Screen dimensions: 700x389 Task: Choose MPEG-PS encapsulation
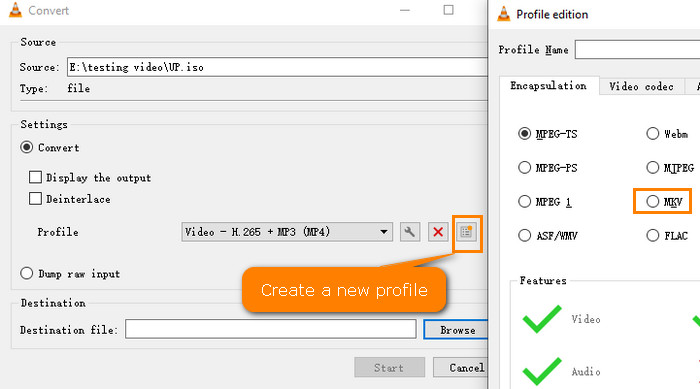click(525, 167)
